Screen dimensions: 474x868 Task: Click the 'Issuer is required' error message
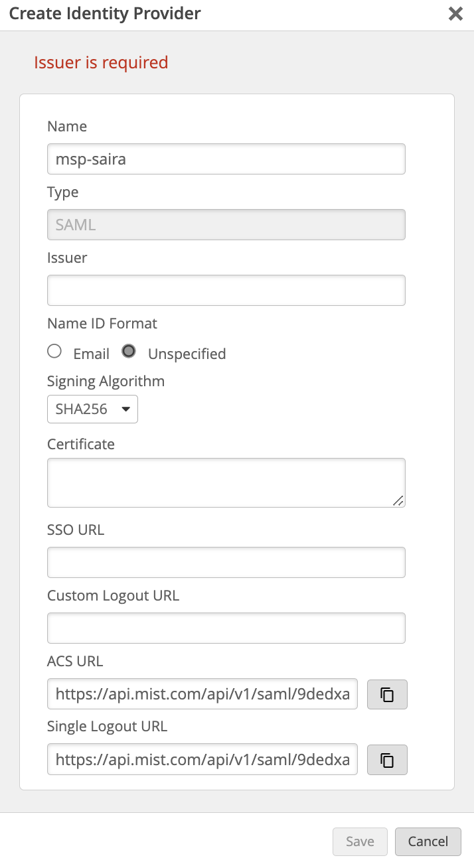click(x=101, y=62)
